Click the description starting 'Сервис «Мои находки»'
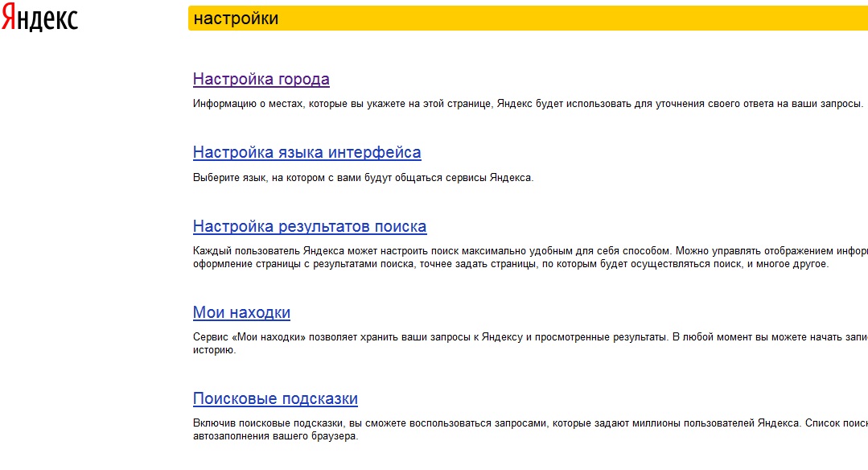This screenshot has width=868, height=470. tap(530, 343)
